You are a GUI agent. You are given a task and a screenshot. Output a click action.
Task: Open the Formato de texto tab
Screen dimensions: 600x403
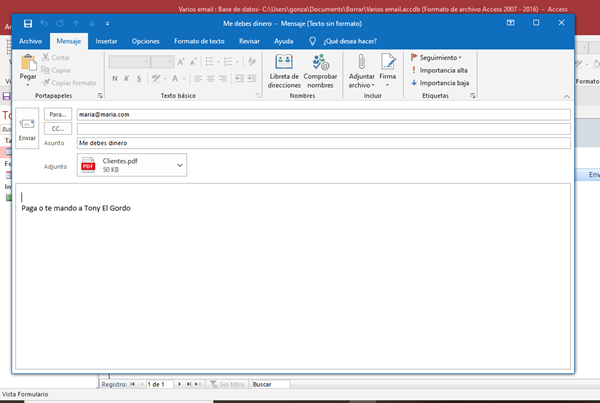[201, 42]
